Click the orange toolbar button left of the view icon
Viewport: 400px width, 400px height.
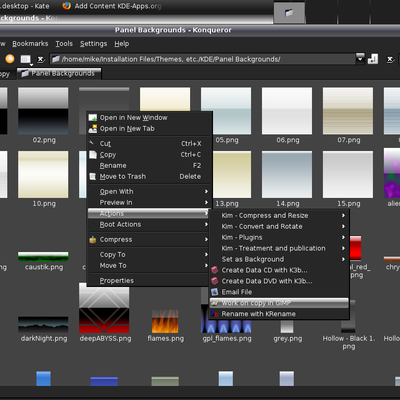[10, 59]
